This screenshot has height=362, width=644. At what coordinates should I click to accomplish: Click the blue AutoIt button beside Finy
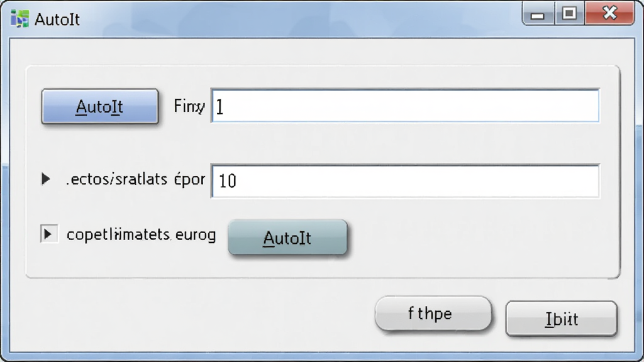100,106
